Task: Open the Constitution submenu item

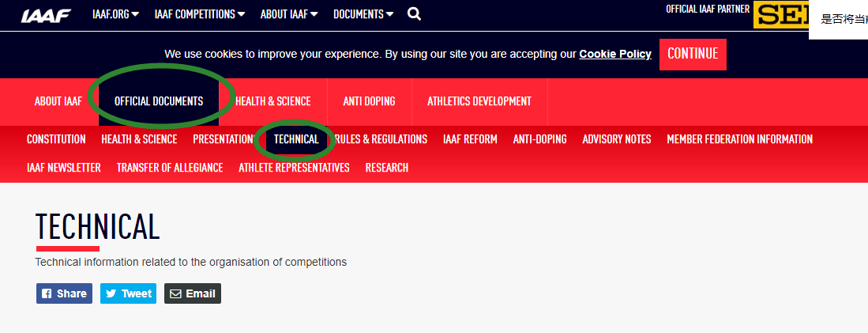Action: [x=56, y=139]
